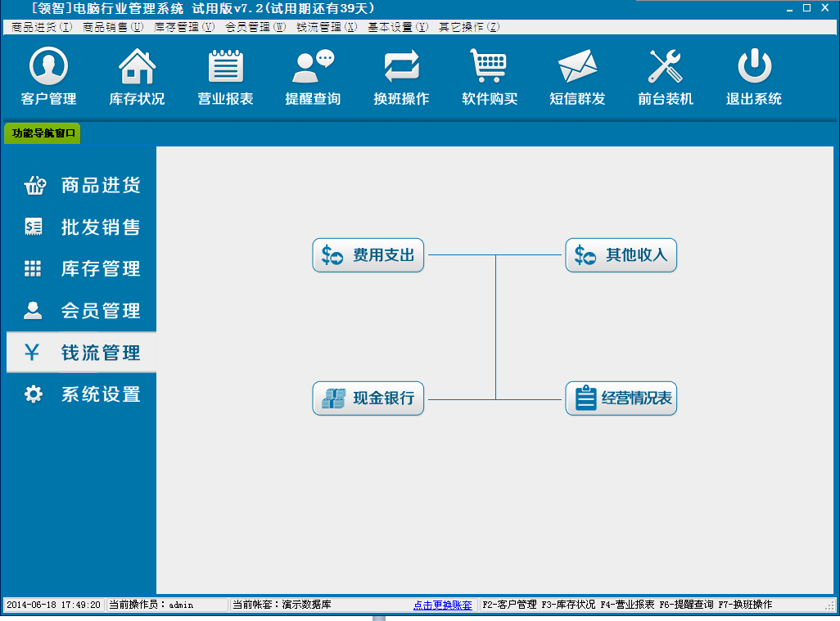Open 其他收入 income label
Viewport: 840px width, 621px height.
click(636, 254)
